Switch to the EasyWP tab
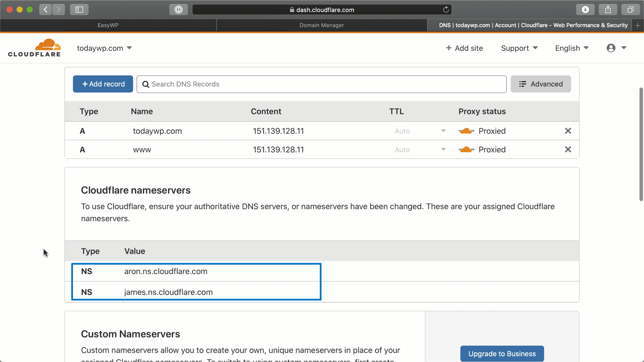The height and width of the screenshot is (362, 644). [x=108, y=25]
